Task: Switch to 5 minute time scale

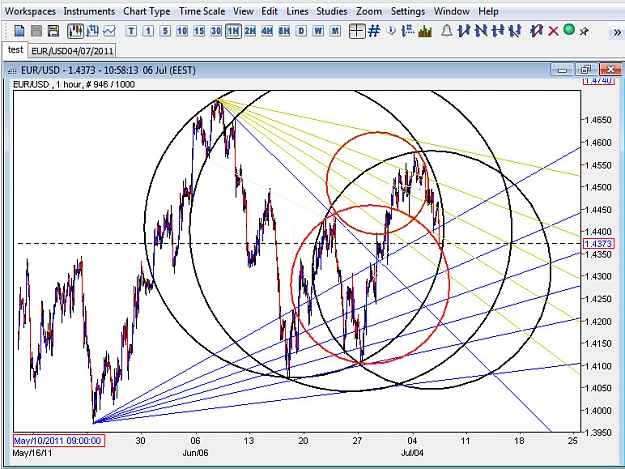Action: [x=165, y=31]
